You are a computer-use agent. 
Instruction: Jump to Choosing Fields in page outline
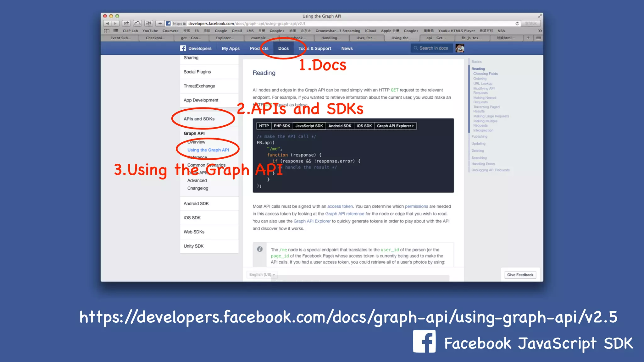(x=485, y=74)
